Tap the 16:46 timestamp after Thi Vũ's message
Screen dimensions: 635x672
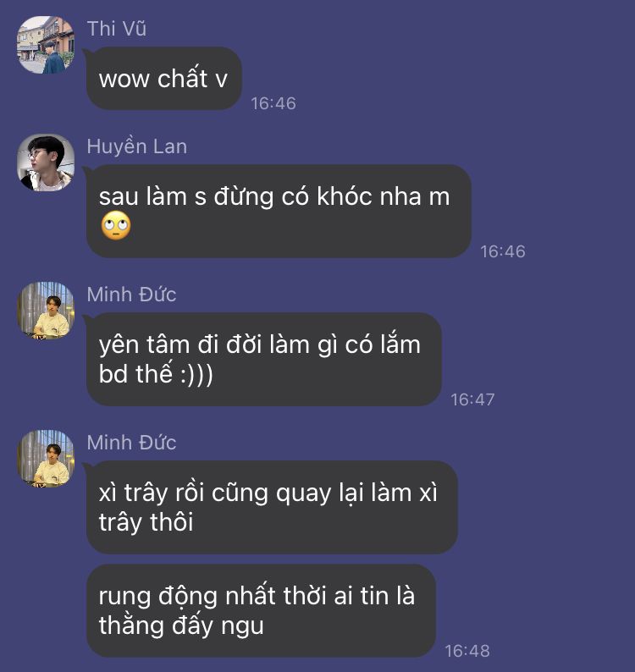273,103
